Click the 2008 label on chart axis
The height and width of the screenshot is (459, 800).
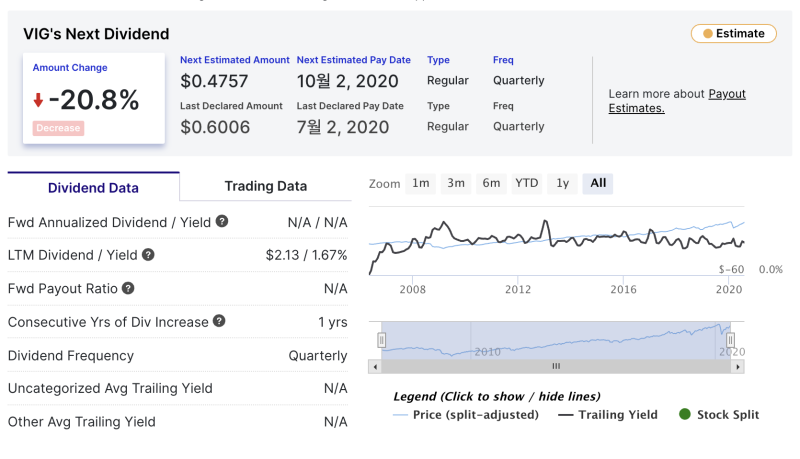(x=412, y=289)
